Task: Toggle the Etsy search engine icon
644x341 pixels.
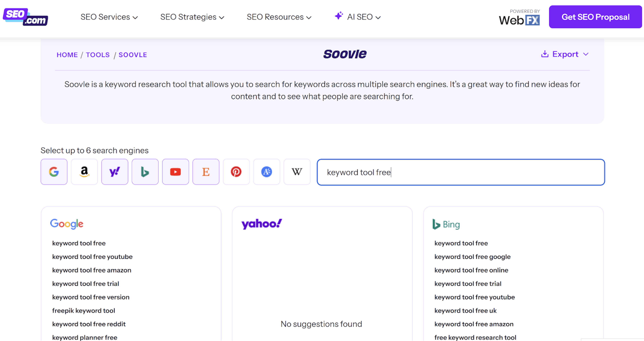Action: coord(206,172)
